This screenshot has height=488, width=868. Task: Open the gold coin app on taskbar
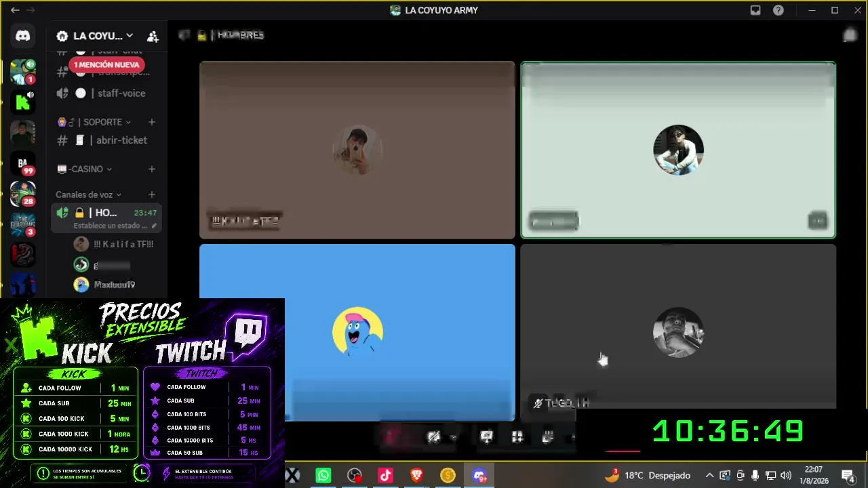click(x=448, y=476)
